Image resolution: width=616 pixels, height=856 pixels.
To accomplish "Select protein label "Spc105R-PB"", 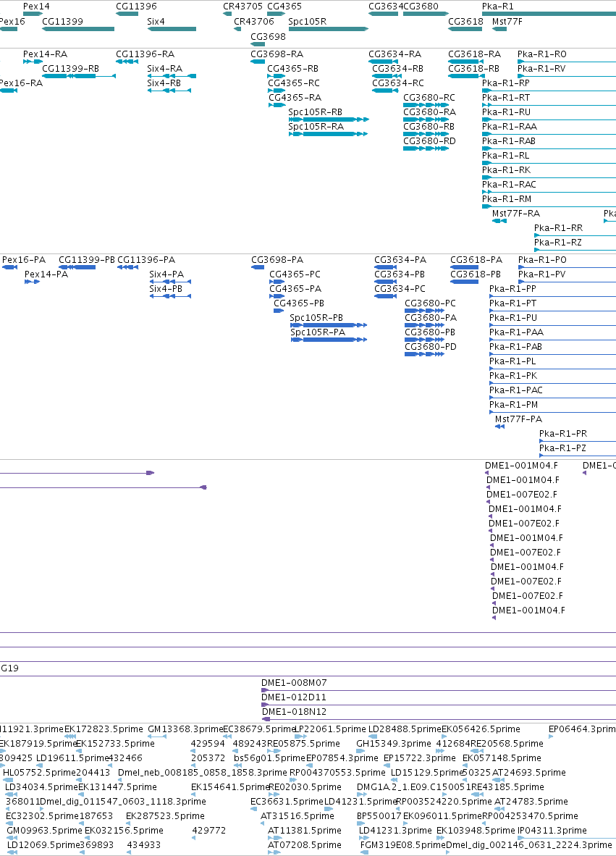I will [x=316, y=318].
